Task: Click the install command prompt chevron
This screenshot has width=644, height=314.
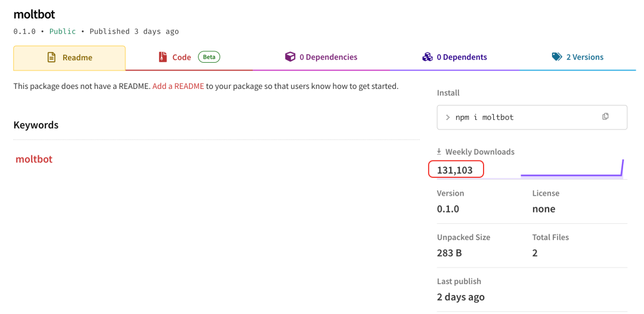Action: click(x=448, y=118)
